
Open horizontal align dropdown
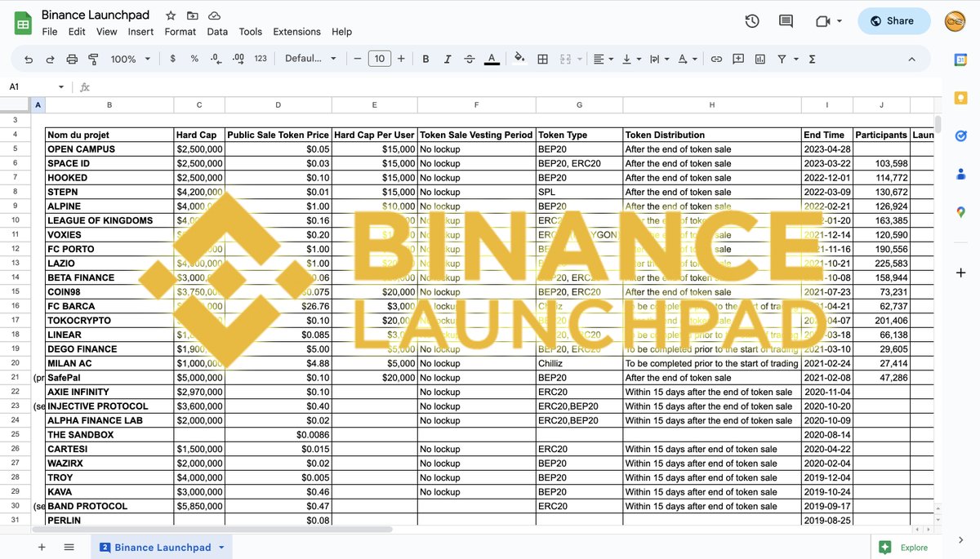tap(603, 59)
